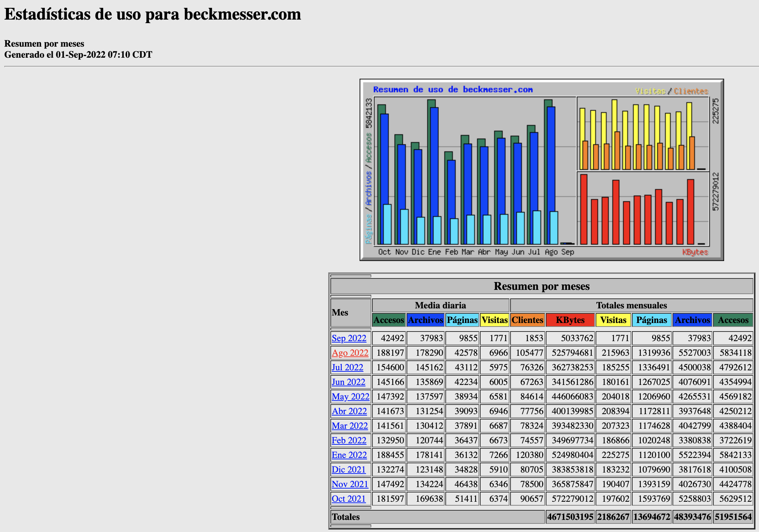Follow the May 2022 link

(350, 397)
